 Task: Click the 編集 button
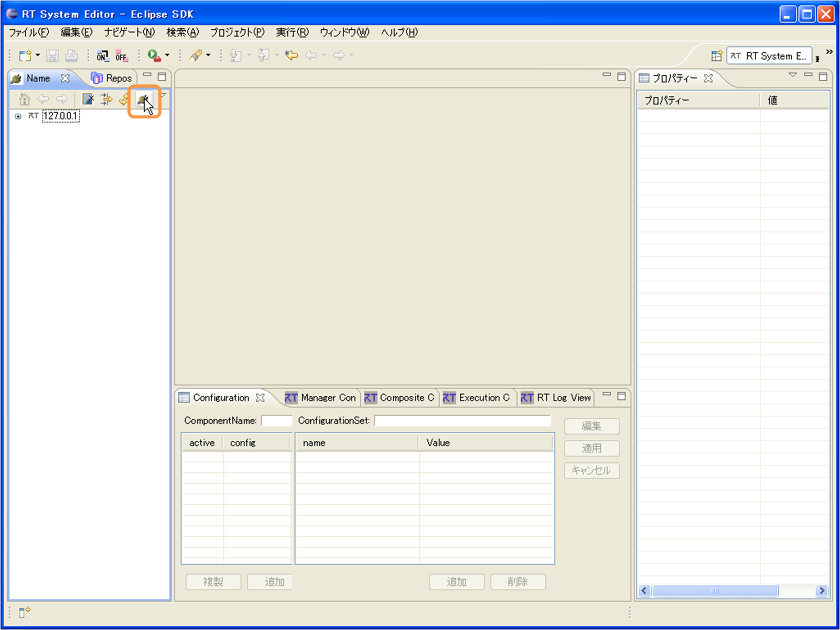pos(592,427)
